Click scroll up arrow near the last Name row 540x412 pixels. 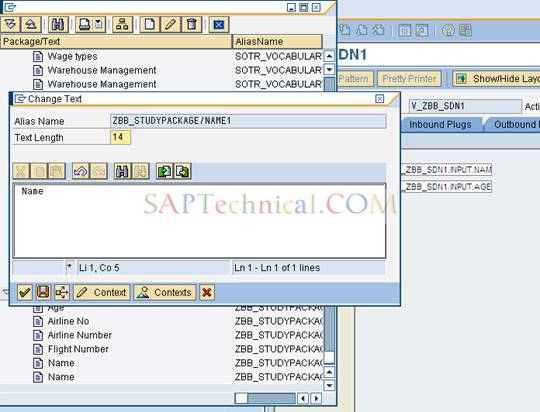tap(329, 372)
